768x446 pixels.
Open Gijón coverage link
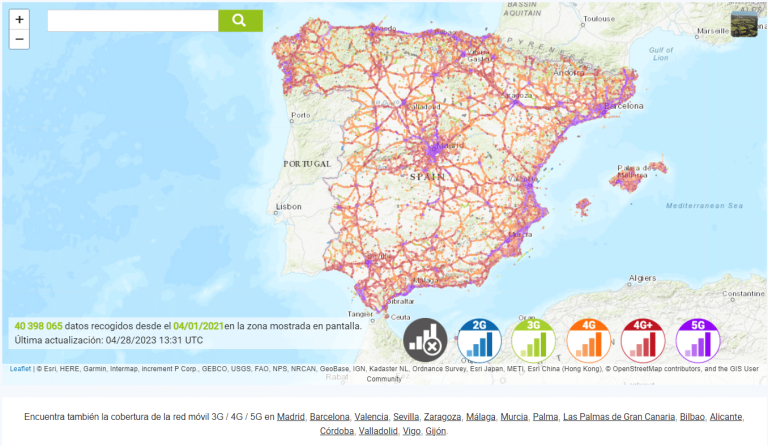click(435, 431)
